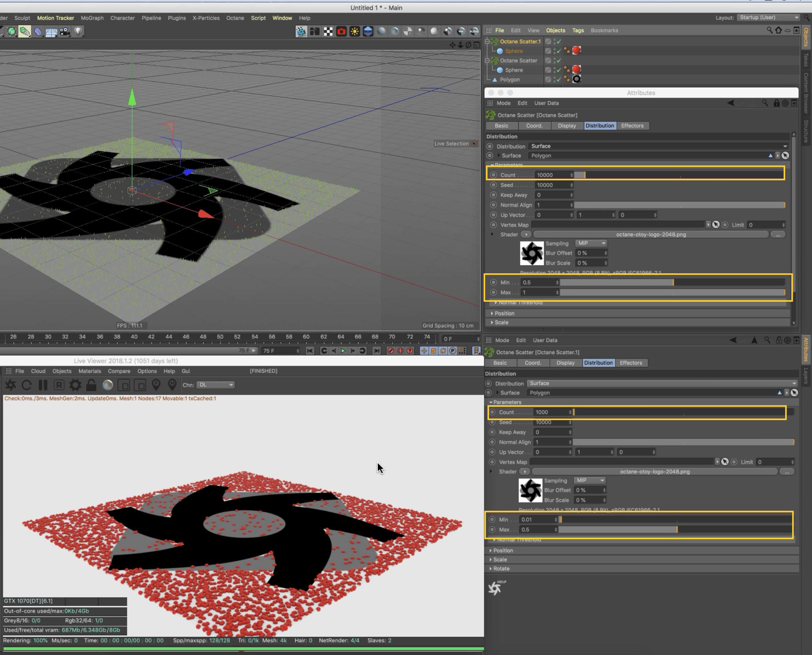Switch to Effectors tab in upper Attributes
The height and width of the screenshot is (655, 812).
click(x=632, y=126)
